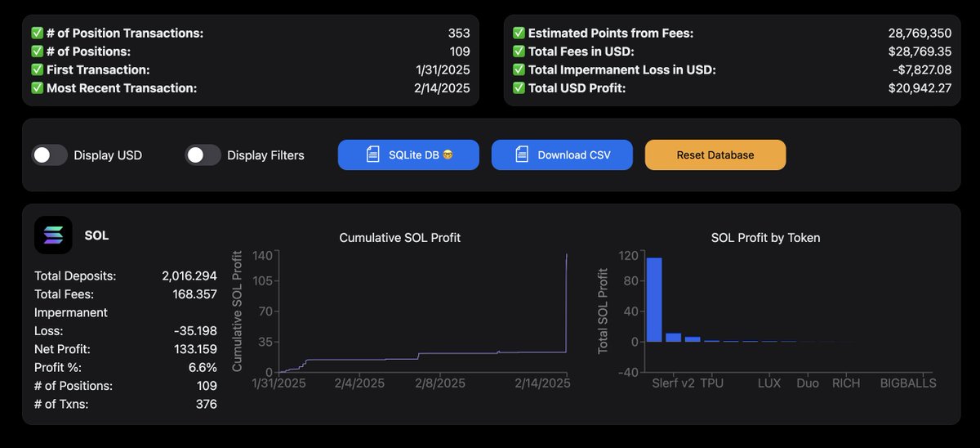
Task: Select the impermanent loss value -$7,827.08
Action: point(922,70)
